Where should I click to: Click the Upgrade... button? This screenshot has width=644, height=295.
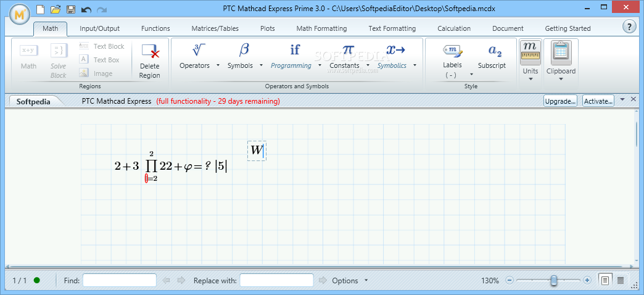(x=560, y=101)
